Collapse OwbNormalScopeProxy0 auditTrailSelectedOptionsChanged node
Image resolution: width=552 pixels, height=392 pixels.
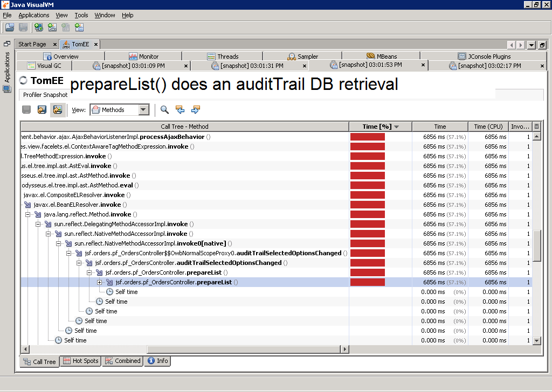point(68,253)
